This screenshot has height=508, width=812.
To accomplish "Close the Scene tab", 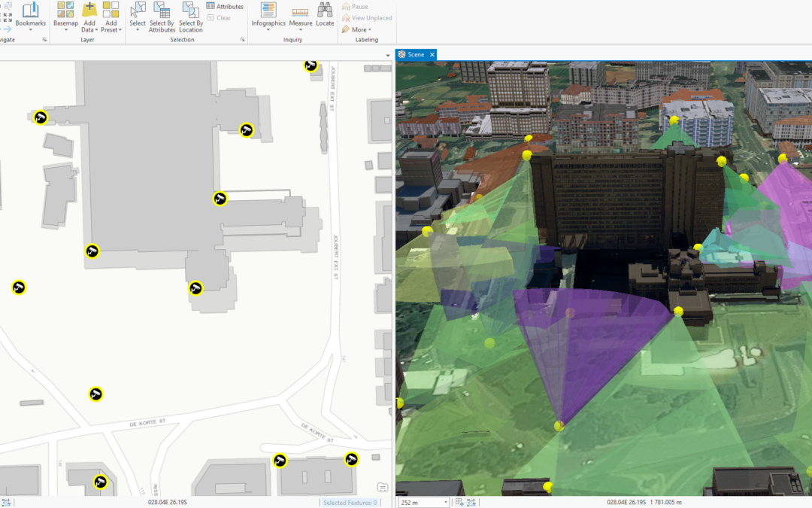I will [x=432, y=54].
